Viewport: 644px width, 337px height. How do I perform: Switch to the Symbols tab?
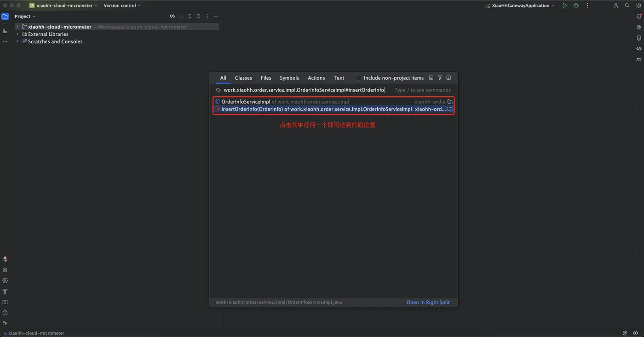[x=289, y=78]
